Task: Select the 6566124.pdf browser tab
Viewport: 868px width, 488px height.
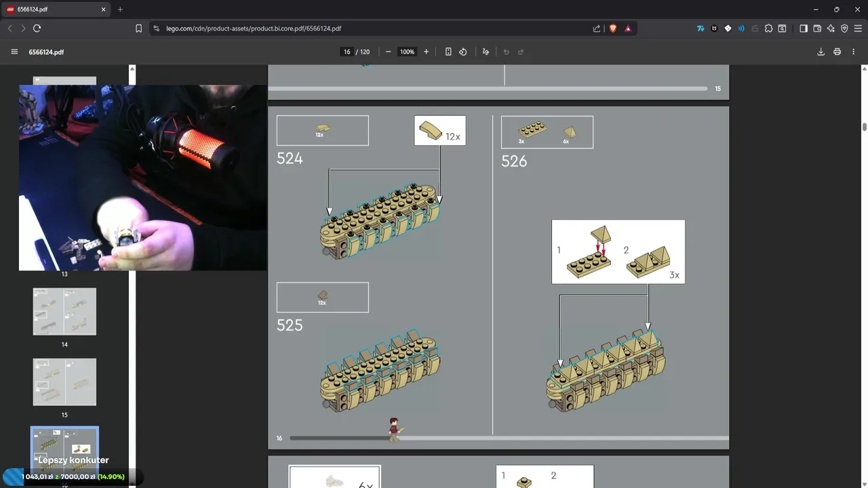Action: point(56,9)
